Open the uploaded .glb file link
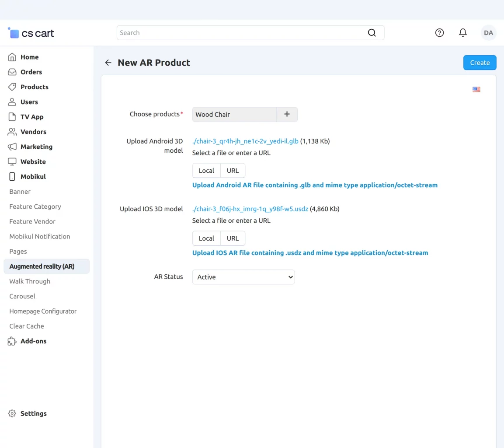504x448 pixels. 245,141
